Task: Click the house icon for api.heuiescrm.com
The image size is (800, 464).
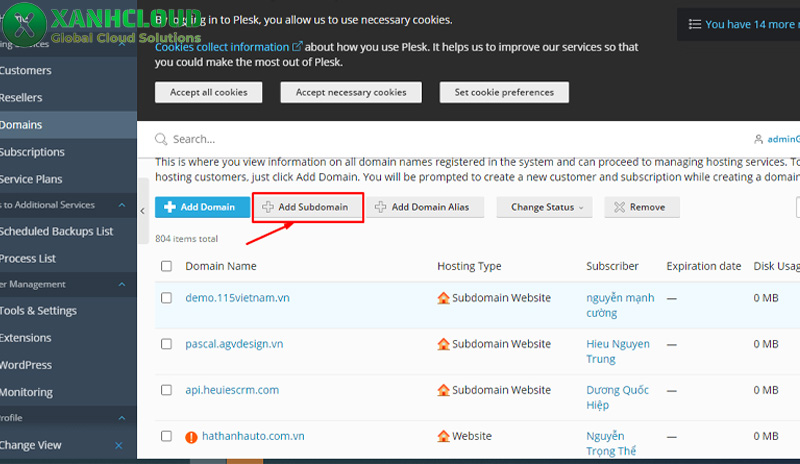Action: coord(444,390)
